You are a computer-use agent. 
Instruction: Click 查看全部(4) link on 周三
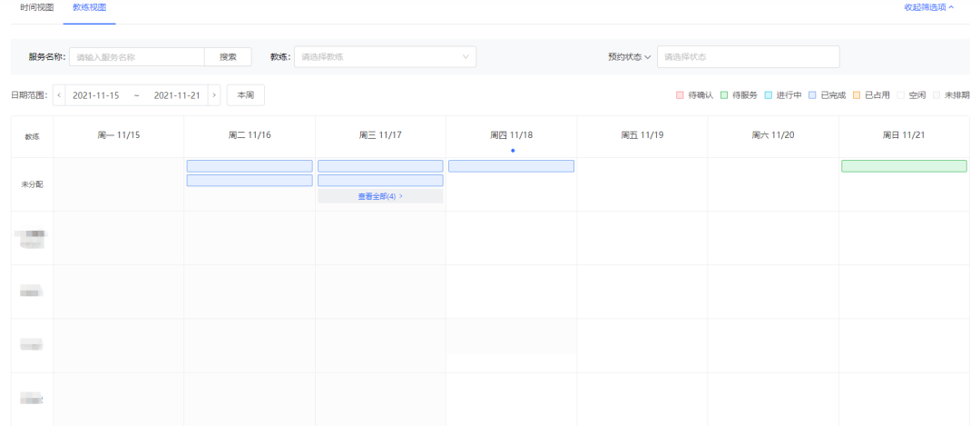[380, 196]
